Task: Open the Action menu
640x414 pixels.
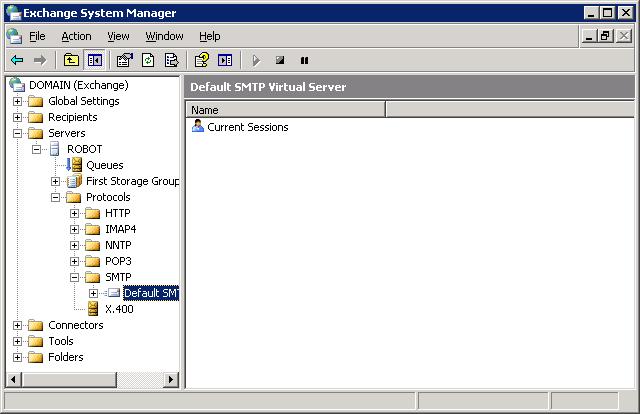Action: pyautogui.click(x=76, y=36)
